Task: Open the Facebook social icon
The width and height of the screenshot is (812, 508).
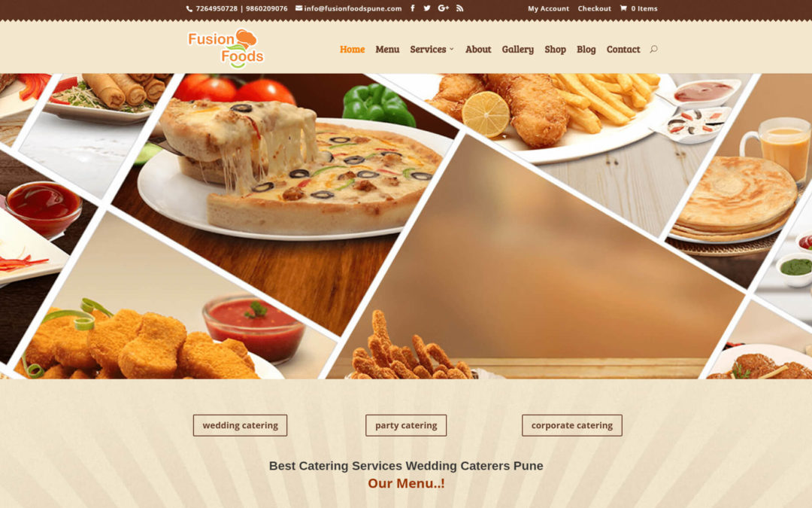Action: (x=413, y=8)
